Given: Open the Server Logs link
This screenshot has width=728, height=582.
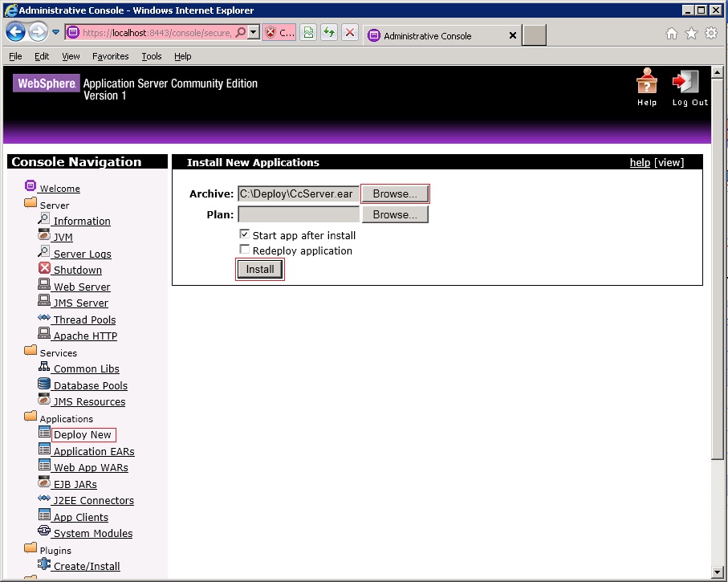Looking at the screenshot, I should coord(82,254).
